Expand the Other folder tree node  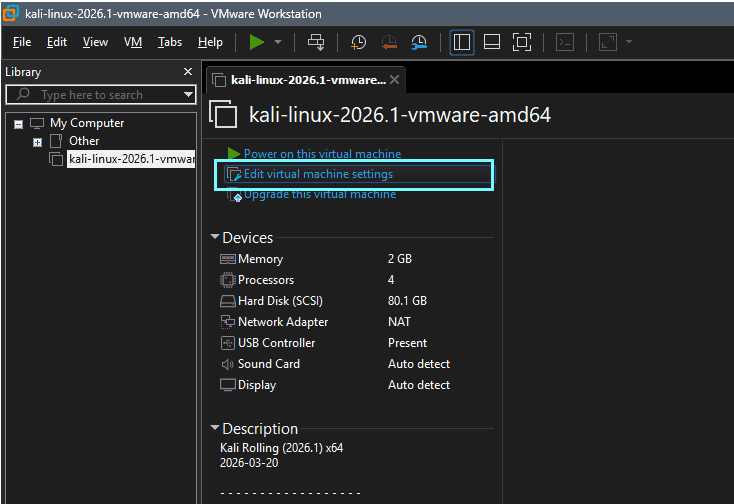37,142
